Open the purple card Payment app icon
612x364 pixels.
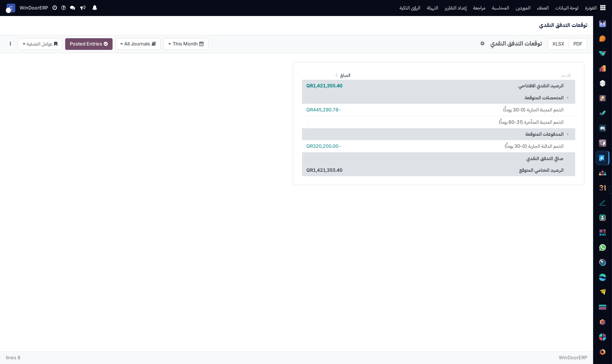602,307
